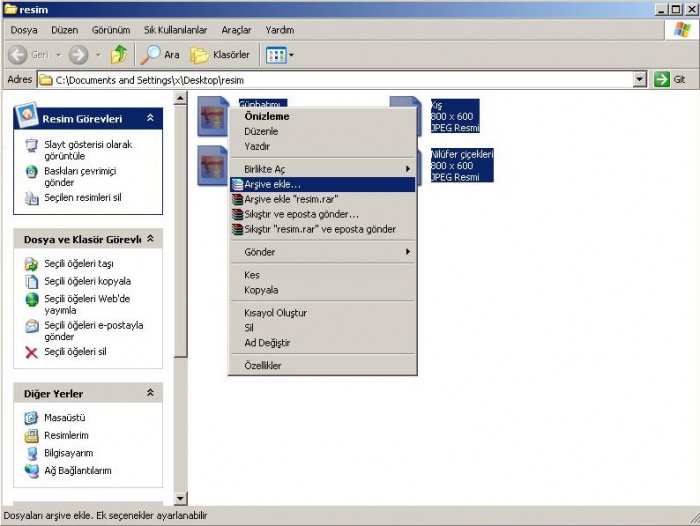Viewport: 700px width, 526px height.
Task: Click the Ağ Bağlantılarım link
Action: pos(77,470)
